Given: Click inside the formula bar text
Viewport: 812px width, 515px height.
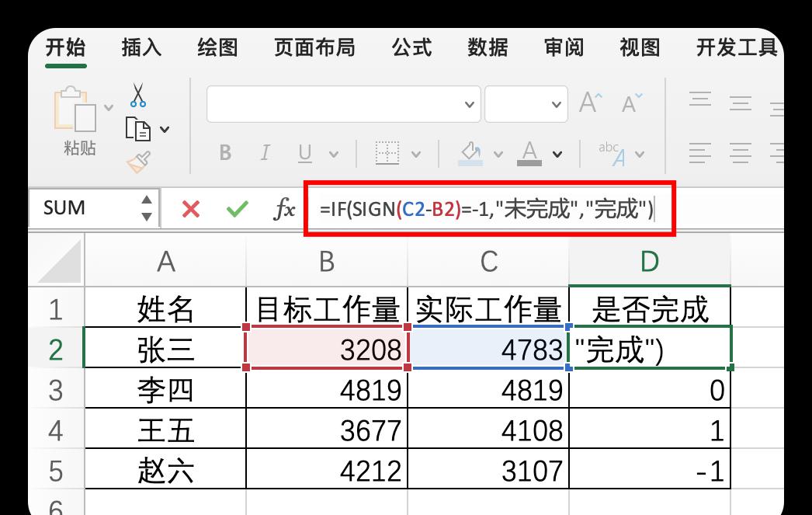Looking at the screenshot, I should point(487,209).
